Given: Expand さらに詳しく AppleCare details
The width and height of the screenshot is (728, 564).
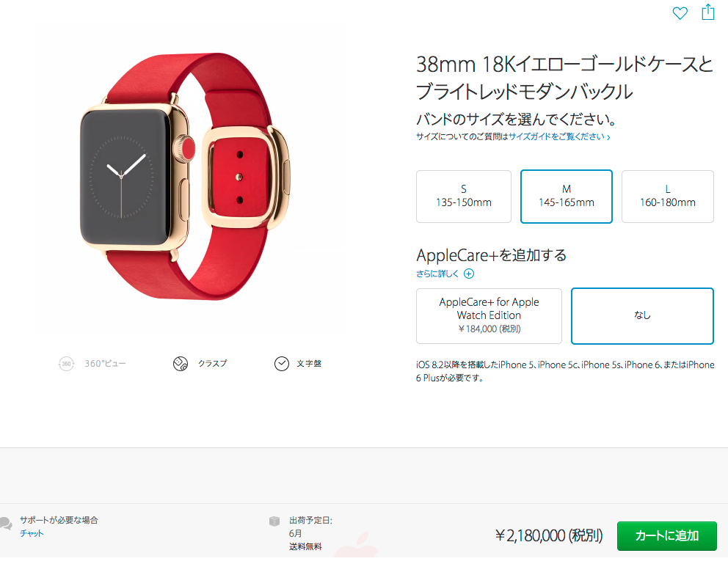Looking at the screenshot, I should click(x=437, y=274).
